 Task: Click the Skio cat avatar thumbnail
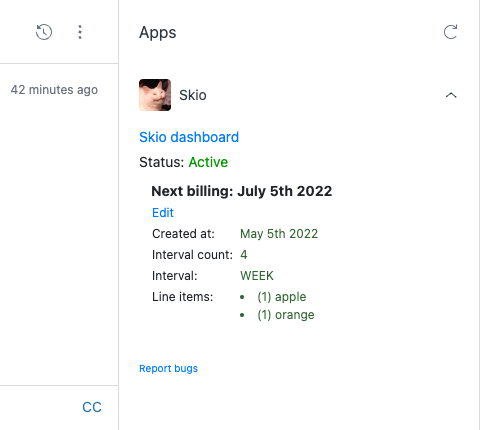click(155, 95)
